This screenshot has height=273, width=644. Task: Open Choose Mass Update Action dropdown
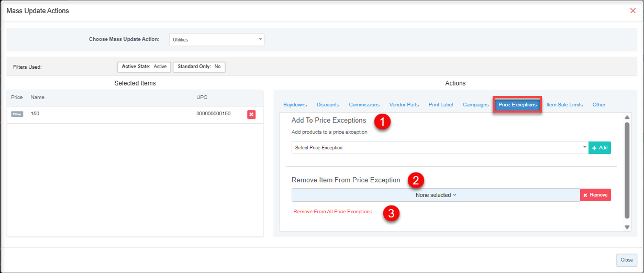point(217,40)
